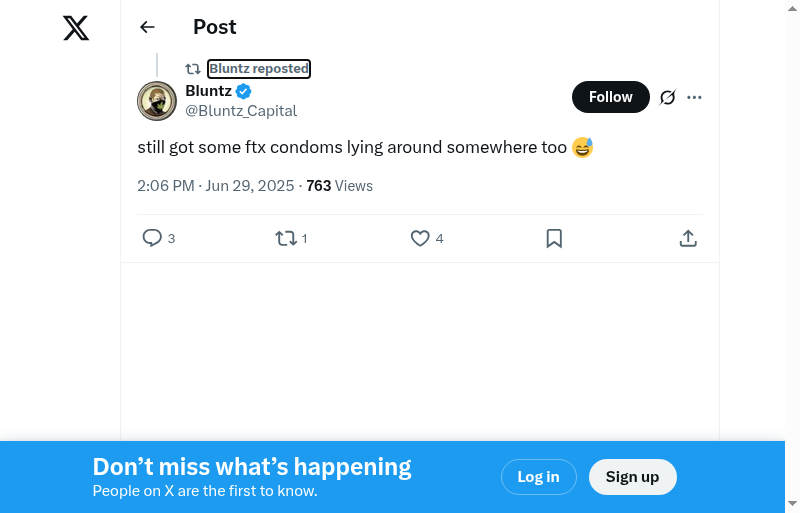This screenshot has height=513, width=800.
Task: Open the Bluntz profile avatar
Action: [157, 100]
